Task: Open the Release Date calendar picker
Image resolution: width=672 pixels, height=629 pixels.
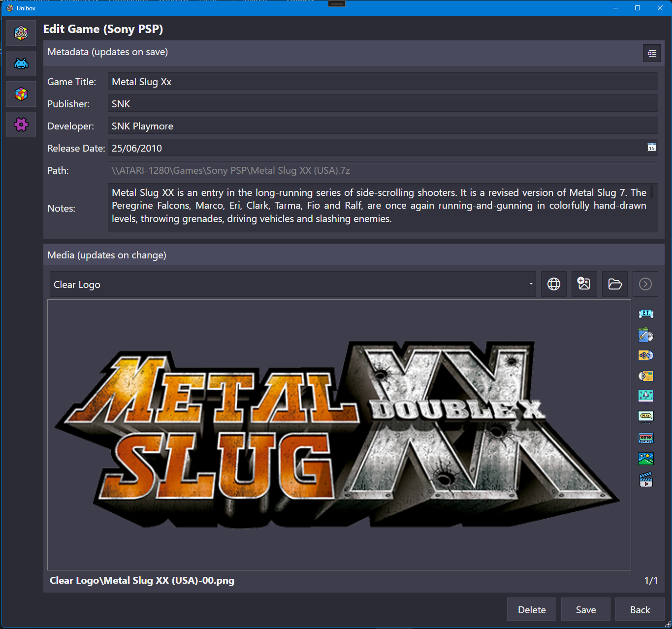Action: (651, 148)
